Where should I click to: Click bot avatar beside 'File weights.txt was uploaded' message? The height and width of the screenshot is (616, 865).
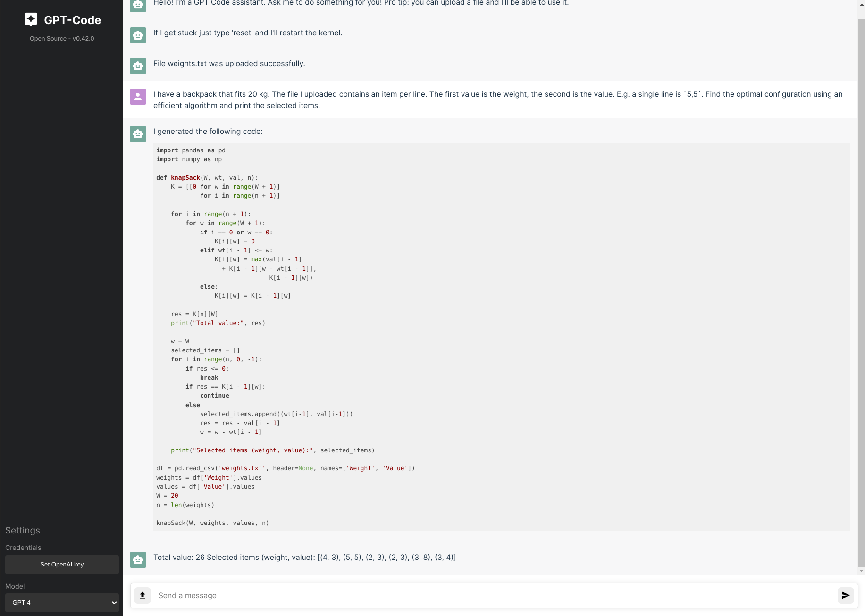[138, 66]
